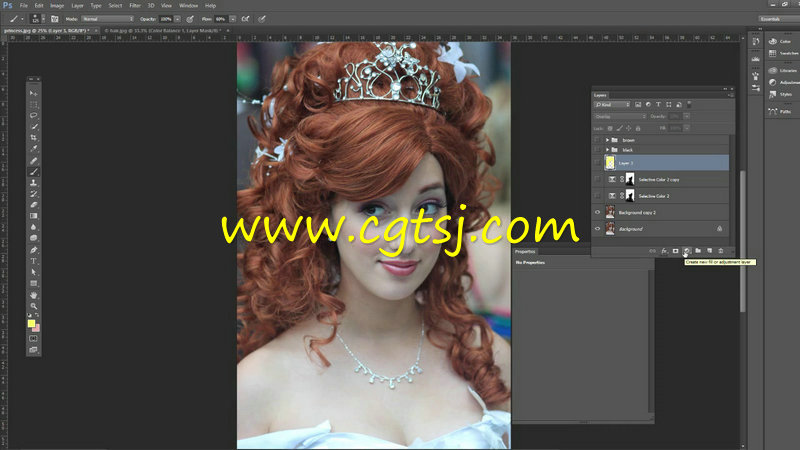Delete layer with trash icon

click(721, 251)
